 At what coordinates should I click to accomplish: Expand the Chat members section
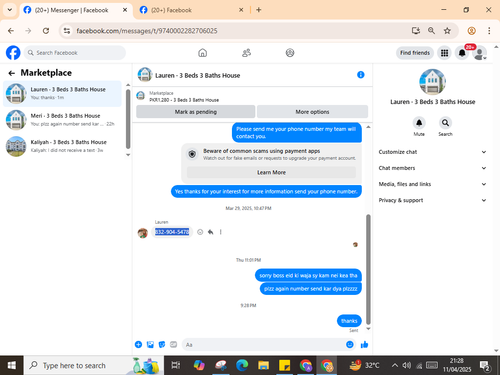pos(432,168)
